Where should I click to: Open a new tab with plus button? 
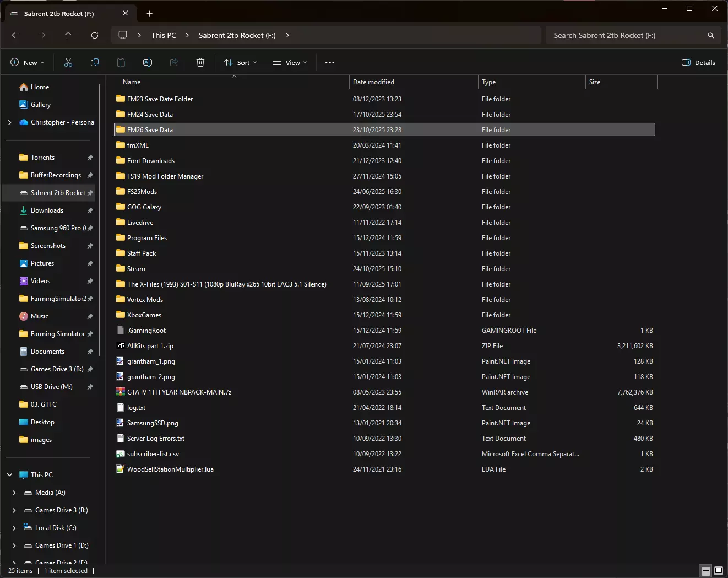coord(150,14)
